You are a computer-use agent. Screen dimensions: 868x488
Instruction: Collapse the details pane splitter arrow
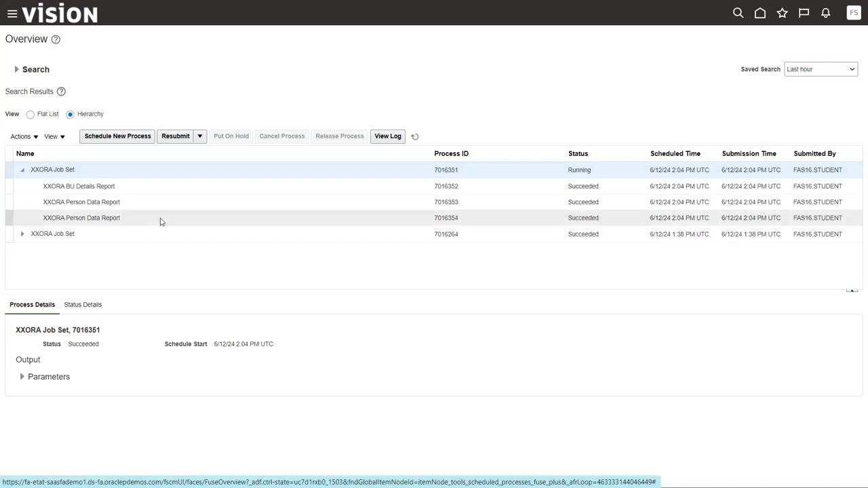[852, 290]
